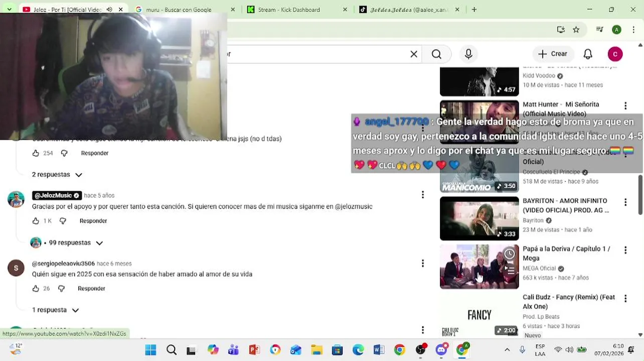Add Papá a la Deriva to queue
The image size is (644, 361).
510,271
